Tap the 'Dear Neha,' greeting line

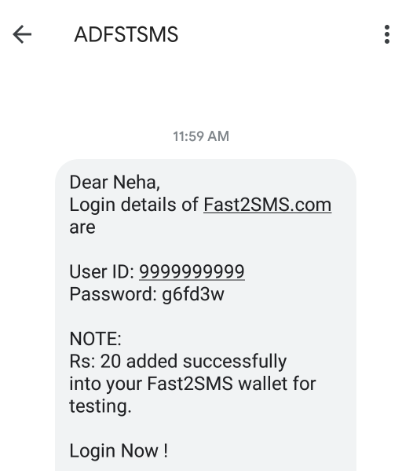click(115, 182)
